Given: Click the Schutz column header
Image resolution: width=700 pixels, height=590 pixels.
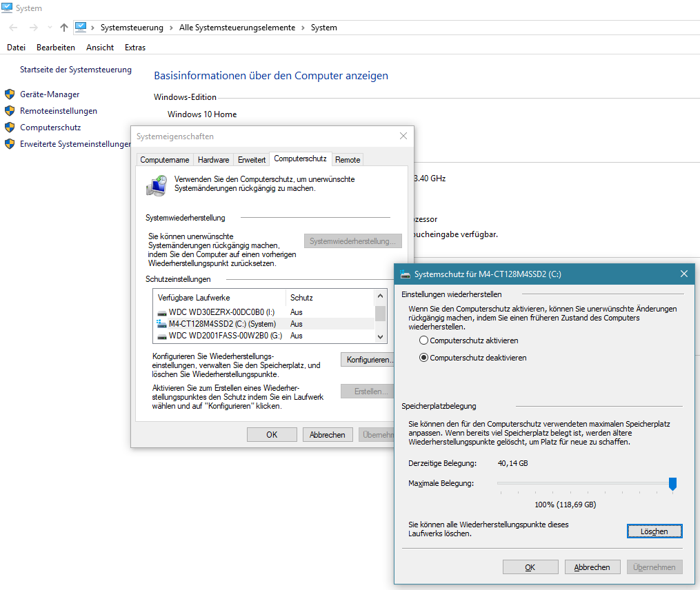Looking at the screenshot, I should pyautogui.click(x=330, y=298).
